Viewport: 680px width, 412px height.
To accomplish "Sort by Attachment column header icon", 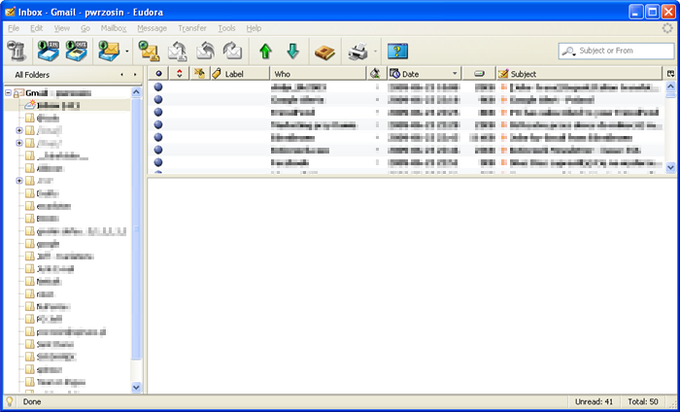I will pyautogui.click(x=199, y=74).
